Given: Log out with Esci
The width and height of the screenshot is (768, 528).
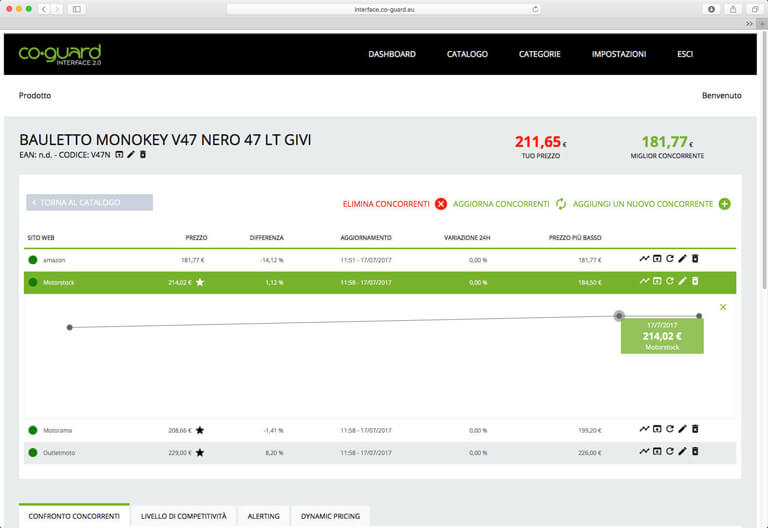Looking at the screenshot, I should pos(685,54).
